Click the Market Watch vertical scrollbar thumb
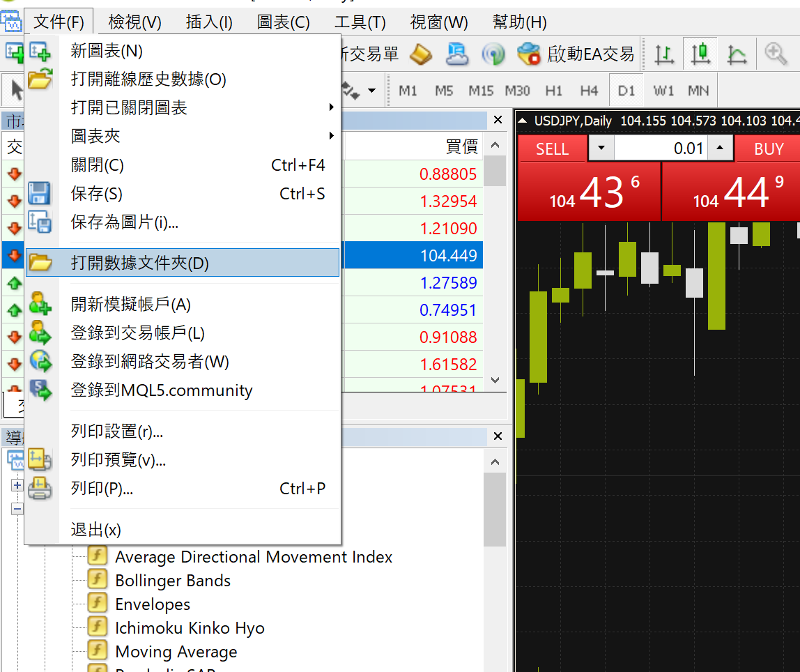This screenshot has width=800, height=672. (495, 171)
